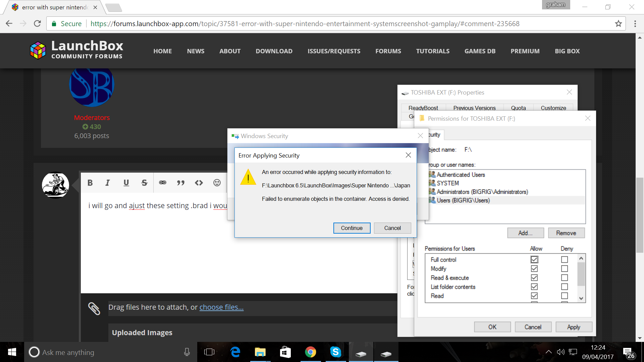Click OK in Permissions dialog

point(492,327)
